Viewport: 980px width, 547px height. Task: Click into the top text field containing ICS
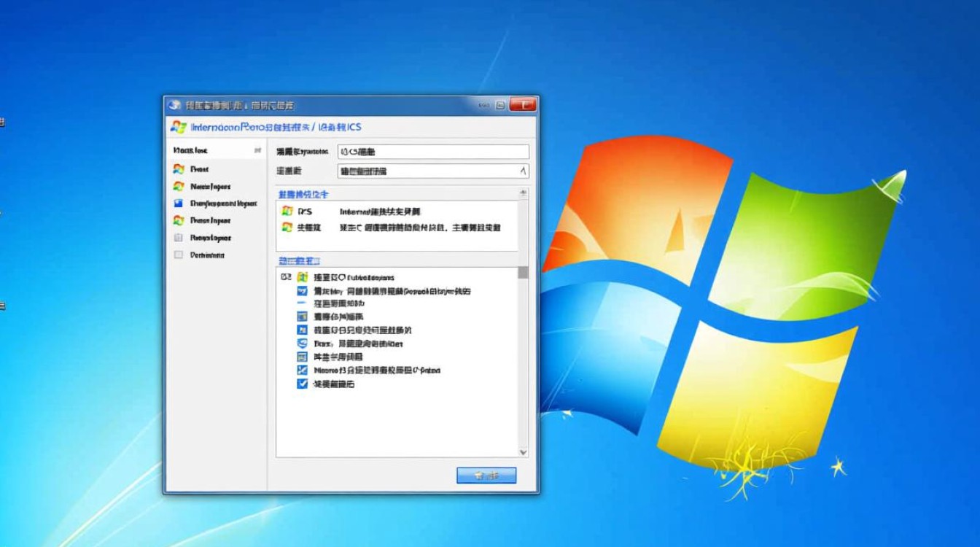tap(433, 152)
